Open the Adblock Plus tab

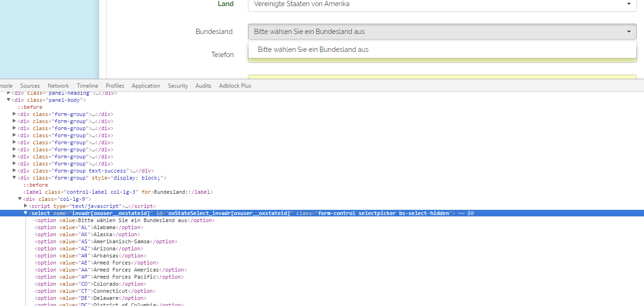(235, 86)
